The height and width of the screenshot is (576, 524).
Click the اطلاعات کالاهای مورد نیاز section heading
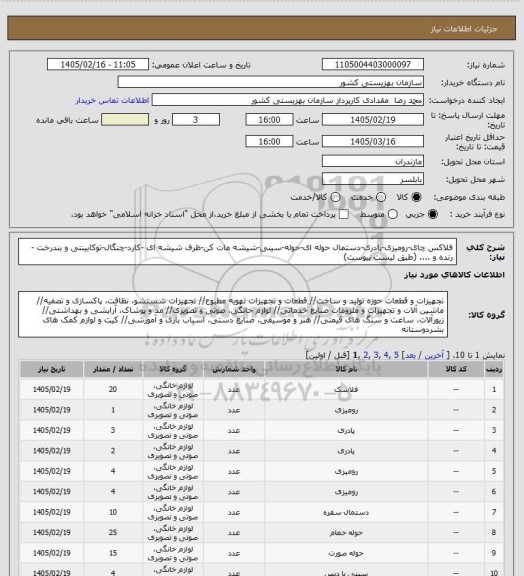pos(454,275)
